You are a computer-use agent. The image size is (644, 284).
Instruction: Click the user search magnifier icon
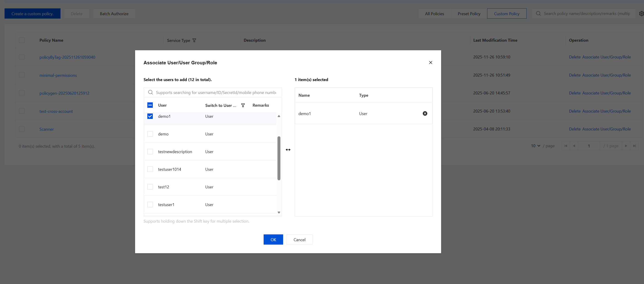coord(150,92)
